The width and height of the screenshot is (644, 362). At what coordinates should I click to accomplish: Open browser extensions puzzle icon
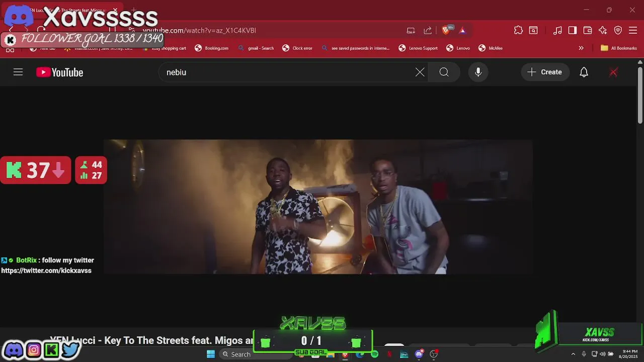click(x=518, y=31)
